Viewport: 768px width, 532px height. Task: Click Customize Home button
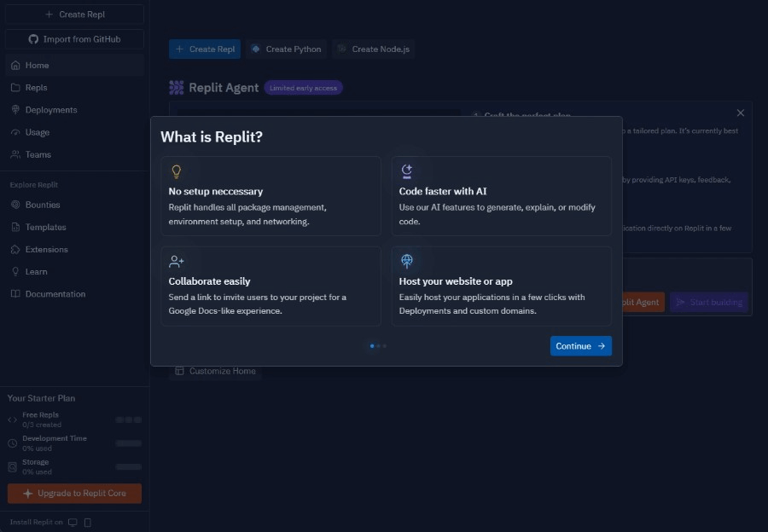(216, 372)
